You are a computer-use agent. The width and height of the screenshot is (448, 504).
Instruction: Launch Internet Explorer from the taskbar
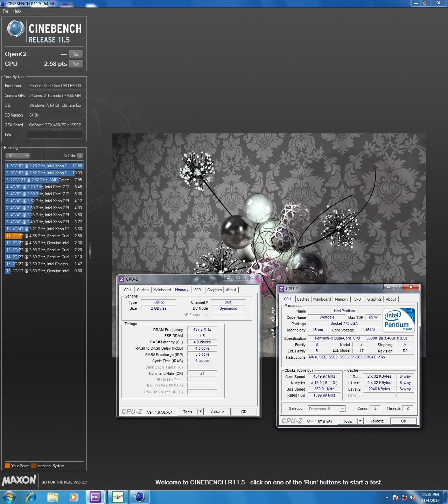31,497
